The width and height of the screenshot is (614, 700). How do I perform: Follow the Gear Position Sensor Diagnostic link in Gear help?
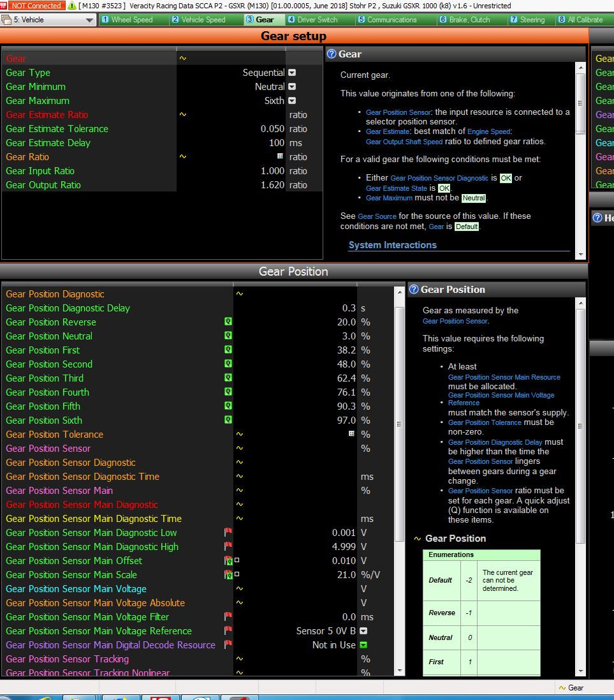[x=439, y=178]
